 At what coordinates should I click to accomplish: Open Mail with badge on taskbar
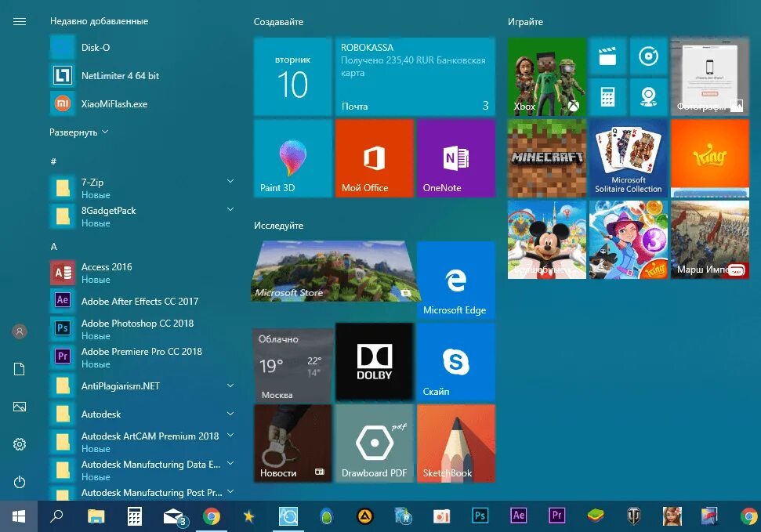174,517
